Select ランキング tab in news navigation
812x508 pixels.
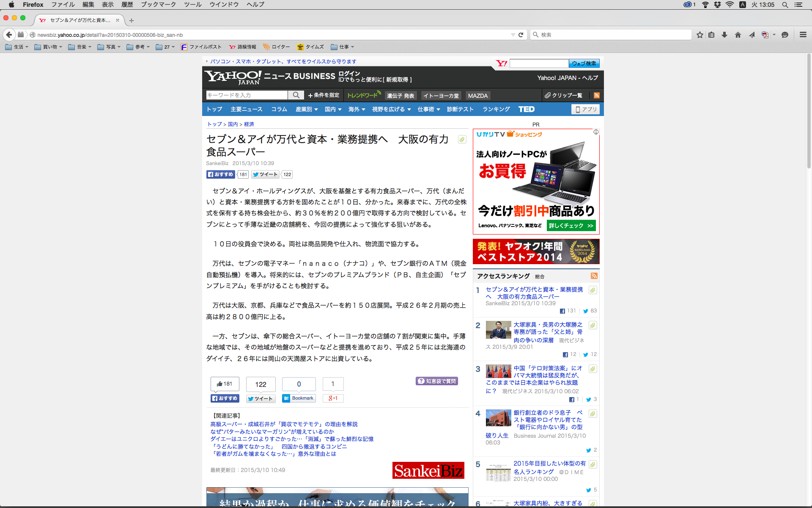[x=496, y=109]
